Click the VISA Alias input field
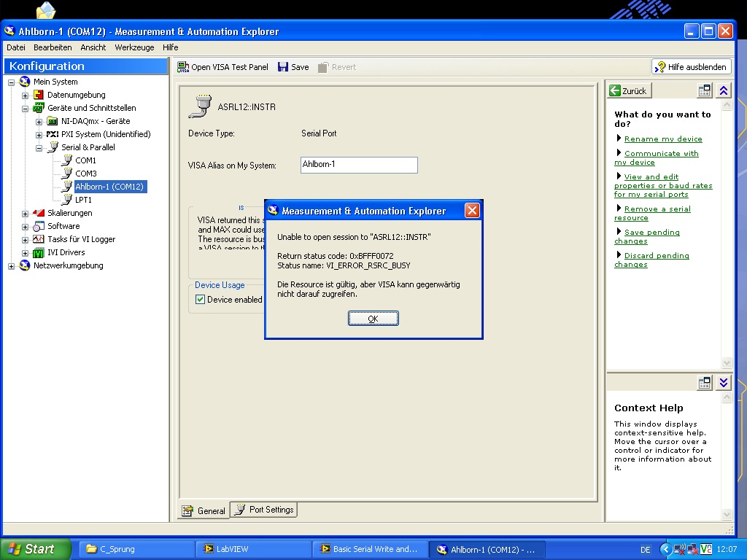Screen dimensions: 747x560 coord(359,165)
